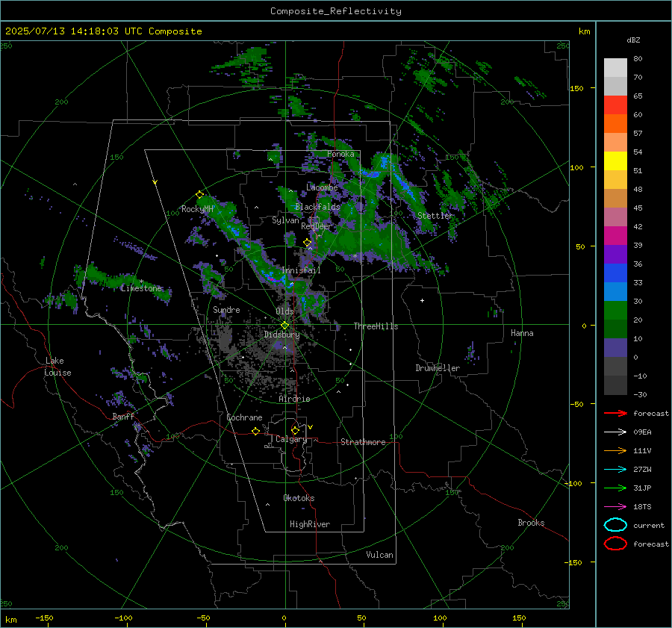672x628 pixels.
Task: Click the red forecast ellipse legend icon
Action: point(615,544)
